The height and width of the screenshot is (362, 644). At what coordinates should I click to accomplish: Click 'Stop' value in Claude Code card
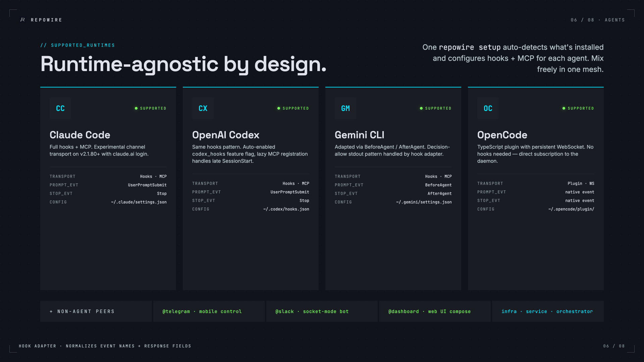tap(162, 193)
